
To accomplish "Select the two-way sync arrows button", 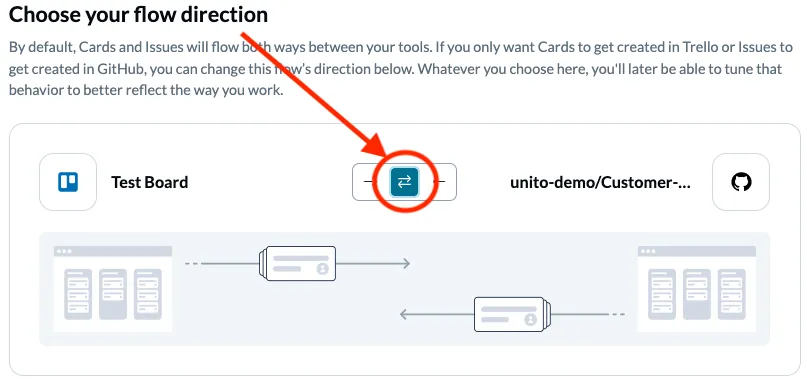I will pyautogui.click(x=405, y=182).
